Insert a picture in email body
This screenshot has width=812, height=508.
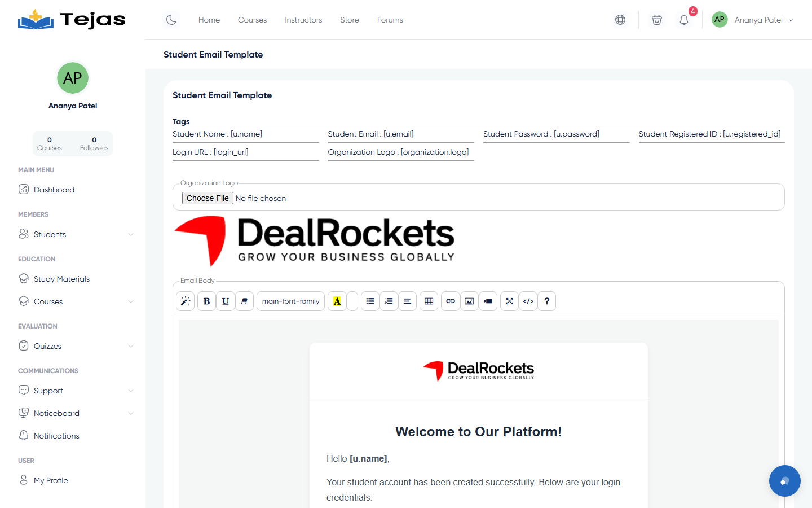(469, 301)
